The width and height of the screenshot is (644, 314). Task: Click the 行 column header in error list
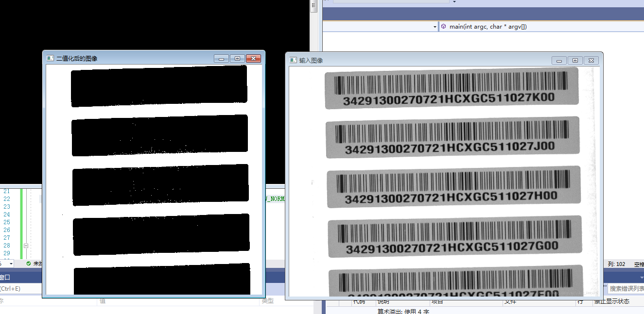[580, 301]
